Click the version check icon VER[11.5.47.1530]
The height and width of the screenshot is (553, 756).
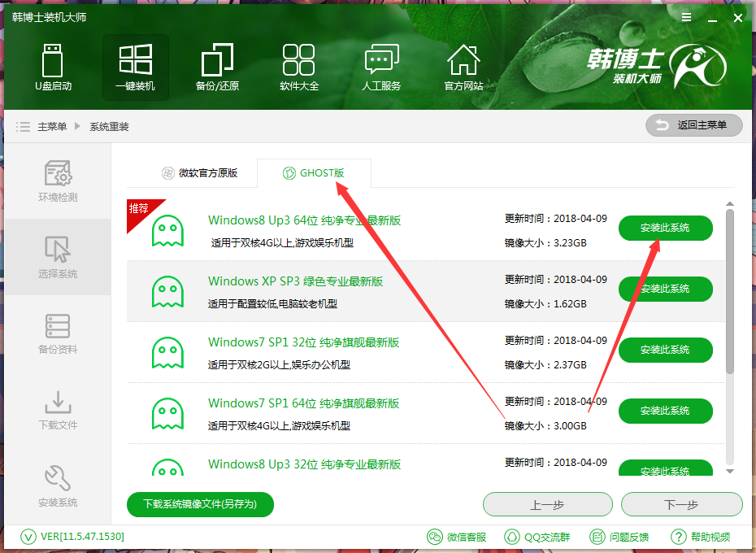tap(28, 537)
